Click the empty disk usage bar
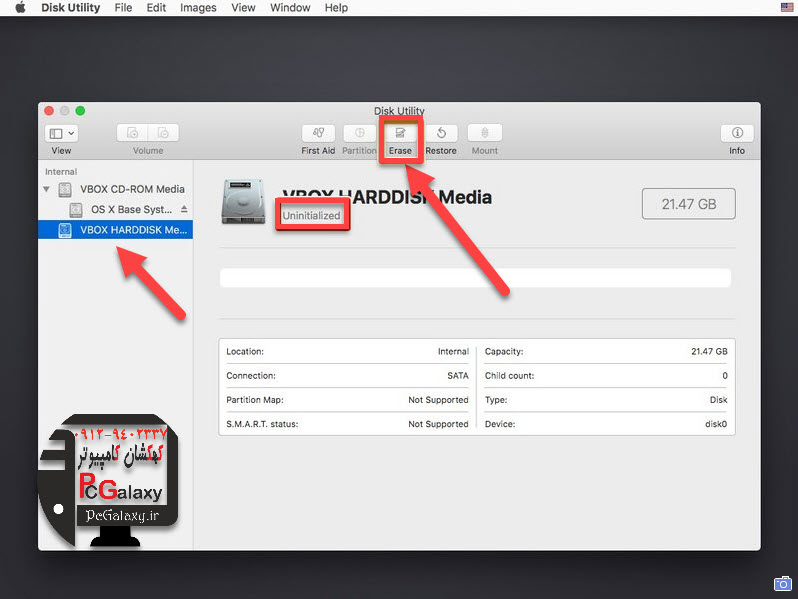The width and height of the screenshot is (798, 599). click(475, 278)
